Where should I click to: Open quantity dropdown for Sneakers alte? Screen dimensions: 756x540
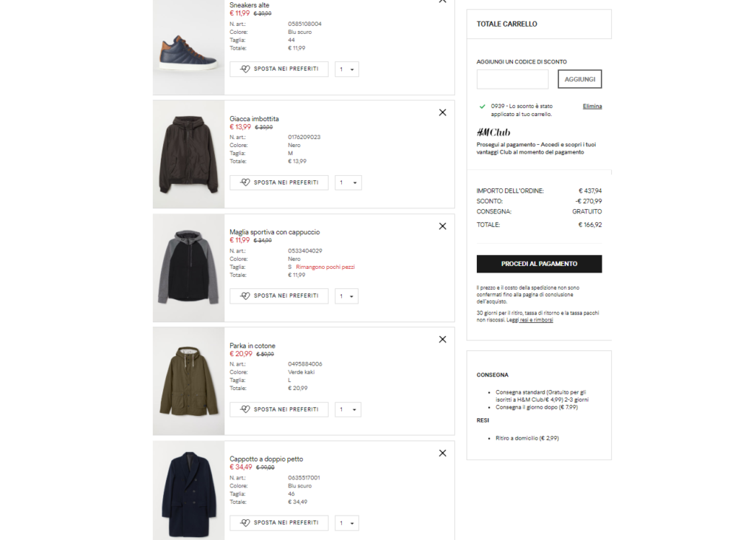pos(347,69)
